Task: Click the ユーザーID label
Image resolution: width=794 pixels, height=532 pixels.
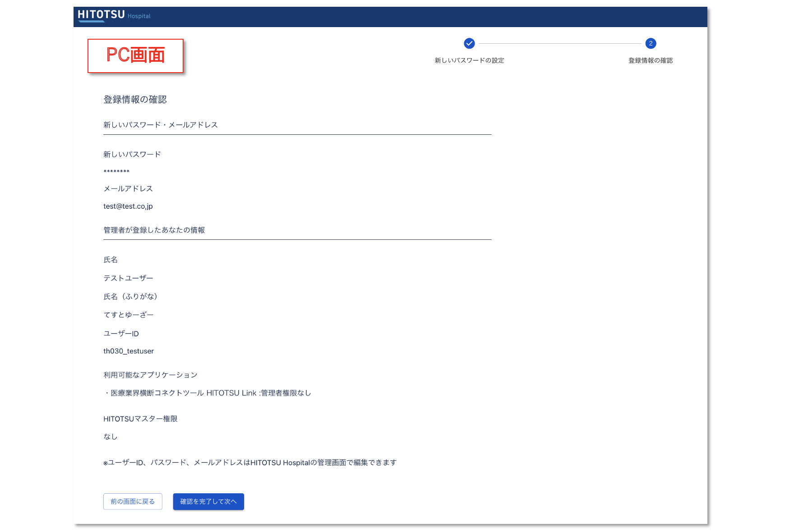Action: [121, 334]
